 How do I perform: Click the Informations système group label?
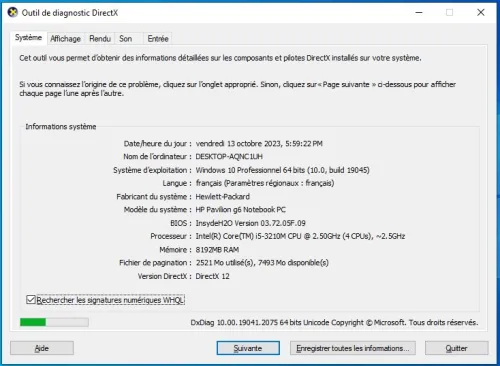coord(61,127)
